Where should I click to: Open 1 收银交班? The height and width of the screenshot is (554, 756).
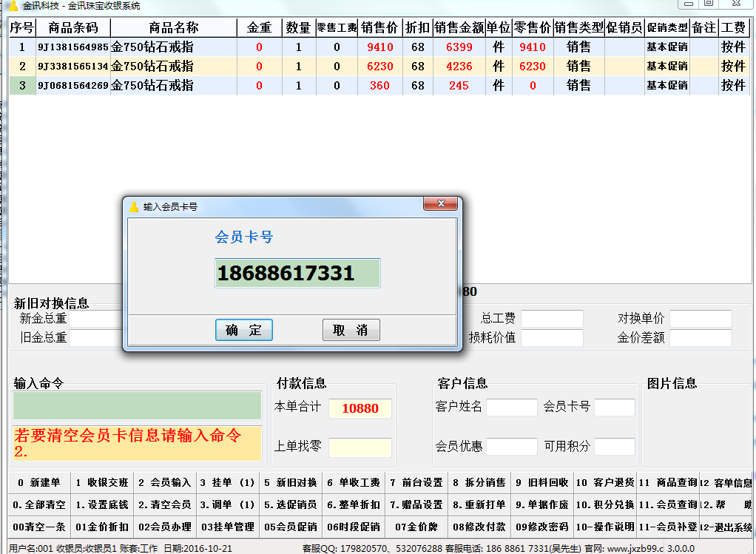pos(102,483)
